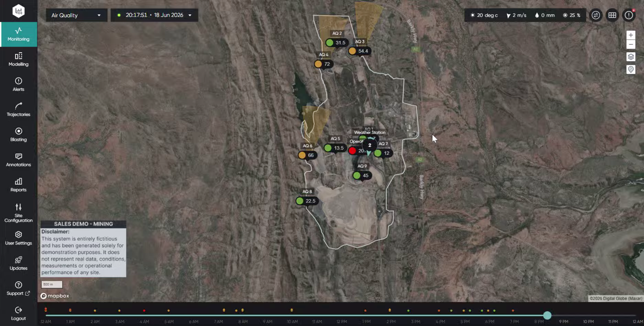Click the Digital Globe (Maxar) attribution

[x=615, y=298]
